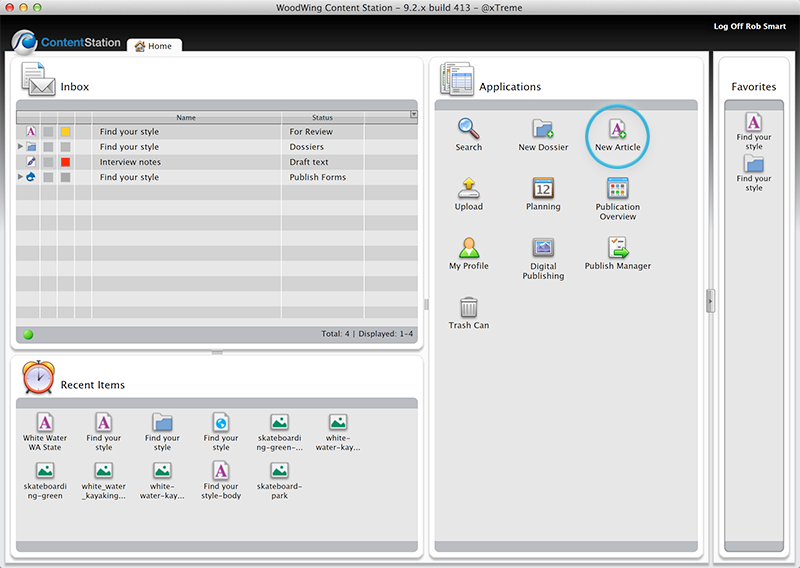Collapse the Favorites panel with side arrow
This screenshot has height=568, width=800.
[x=710, y=301]
